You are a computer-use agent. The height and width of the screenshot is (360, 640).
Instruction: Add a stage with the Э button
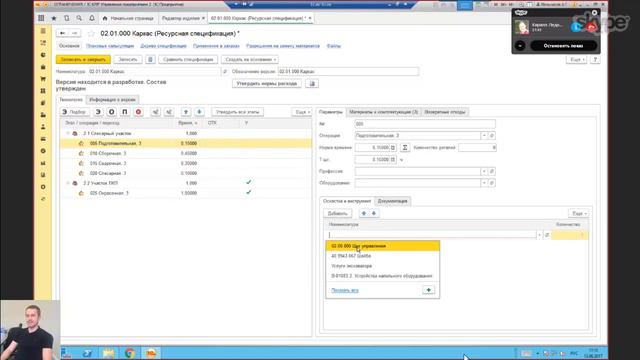click(x=98, y=112)
